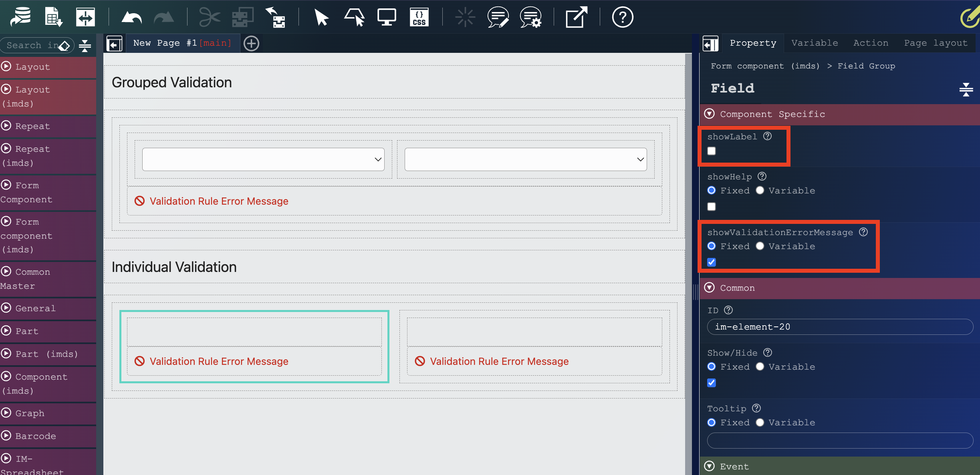Click the monitor preview icon
This screenshot has width=980, height=475.
386,18
